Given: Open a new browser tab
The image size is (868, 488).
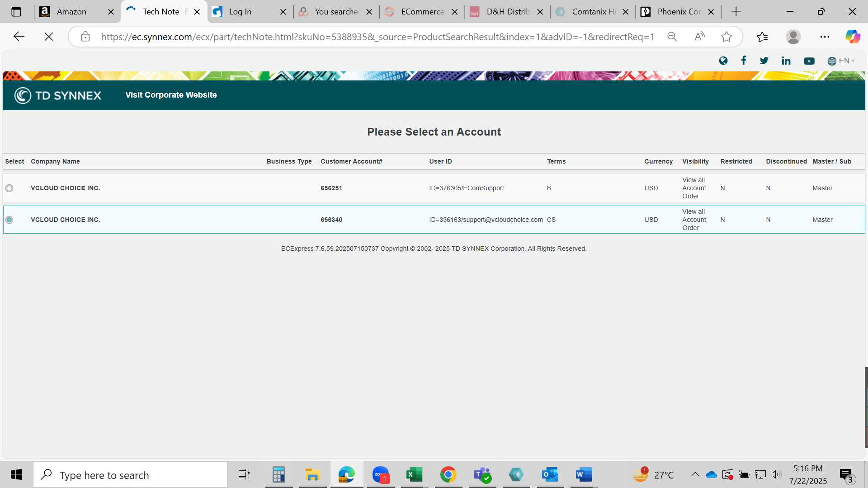Looking at the screenshot, I should 736,12.
